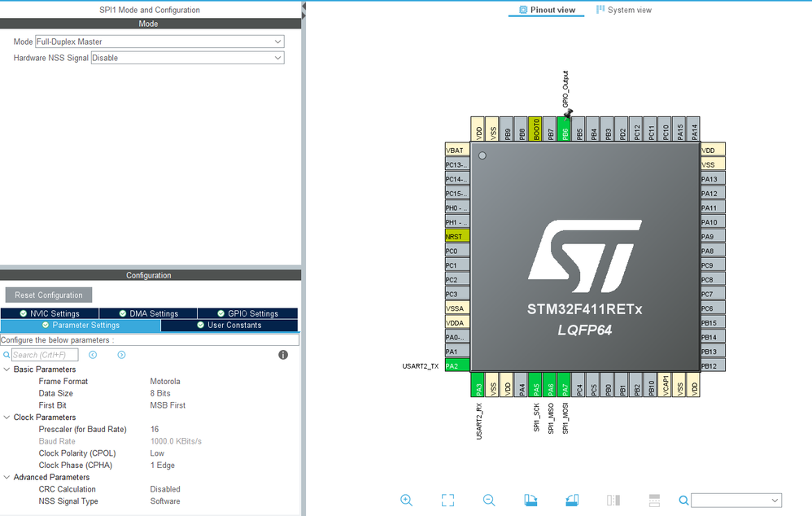This screenshot has width=812, height=516.
Task: Open the NVIC Settings tab
Action: (50, 313)
